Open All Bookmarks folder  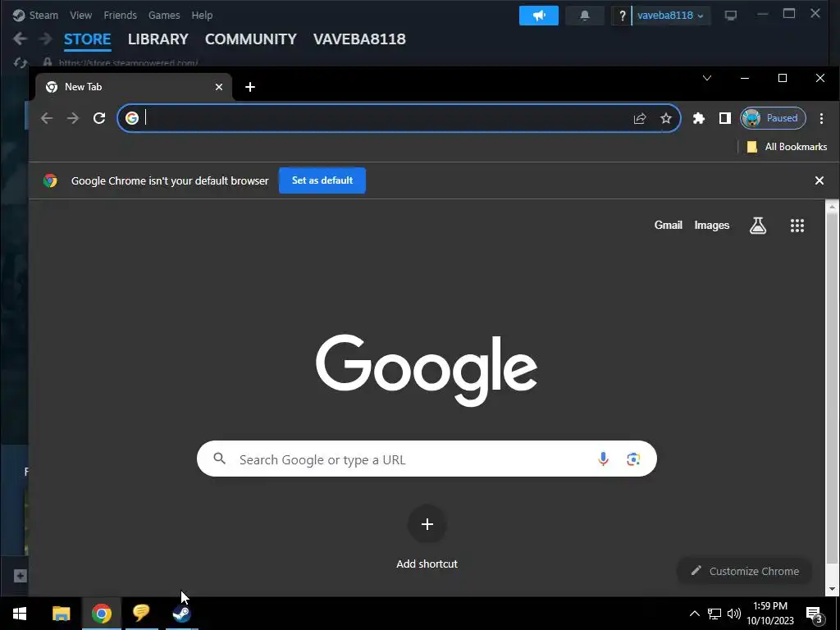787,147
